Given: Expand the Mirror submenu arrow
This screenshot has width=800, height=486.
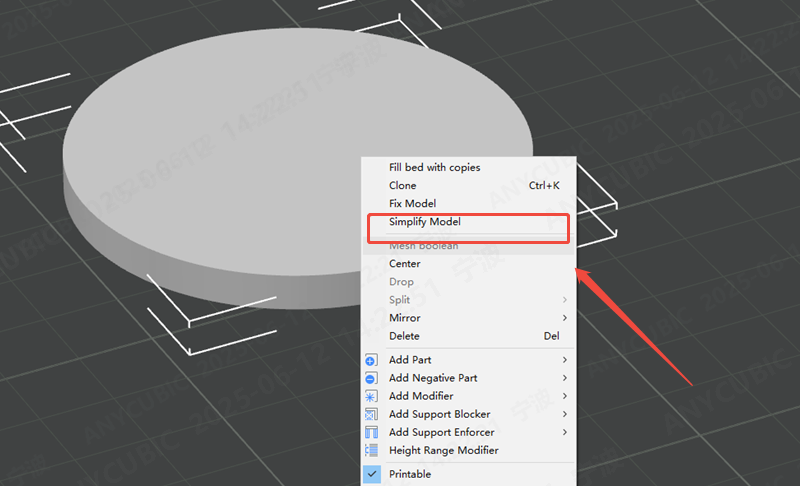Looking at the screenshot, I should click(x=565, y=318).
